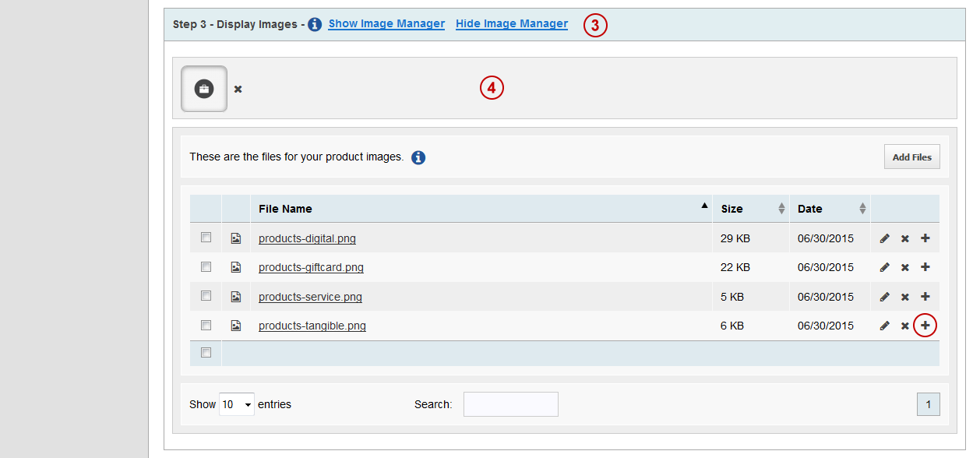
Task: Click info icon next to product images text
Action: click(x=418, y=157)
